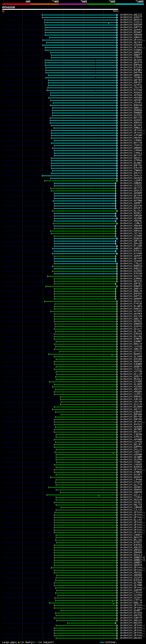Select the UniRef100_A8IEW6 label
The height and width of the screenshot is (644, 146).
131,218
